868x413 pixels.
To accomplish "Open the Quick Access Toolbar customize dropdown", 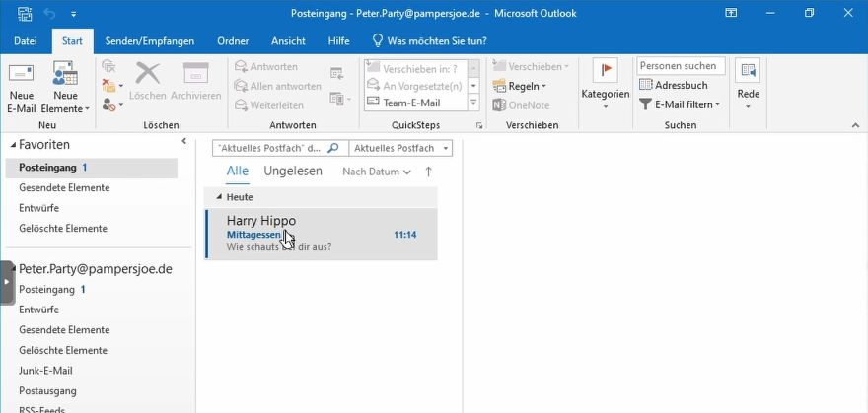I will pos(74,14).
